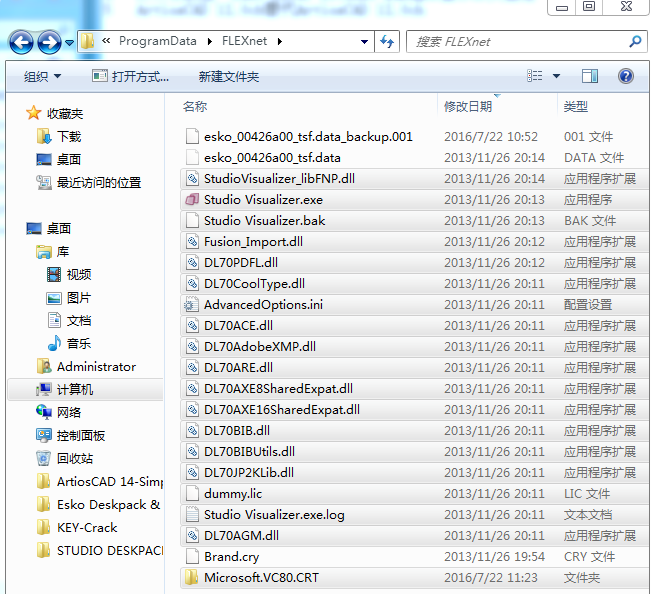Select the Studio Visualizer.exe file

click(263, 200)
